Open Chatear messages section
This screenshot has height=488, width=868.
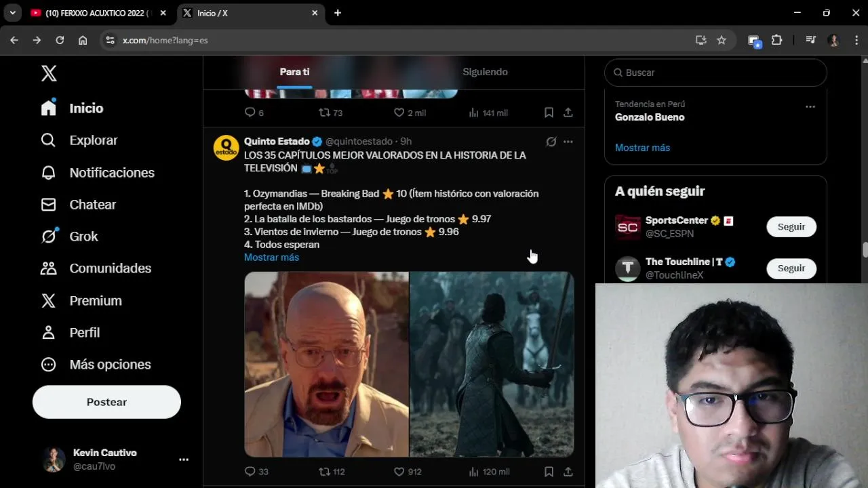pyautogui.click(x=79, y=205)
